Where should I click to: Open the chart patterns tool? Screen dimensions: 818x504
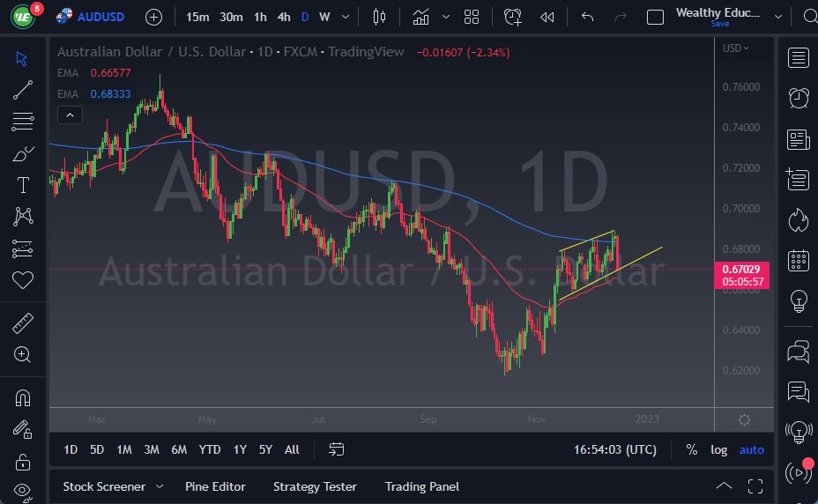23,216
